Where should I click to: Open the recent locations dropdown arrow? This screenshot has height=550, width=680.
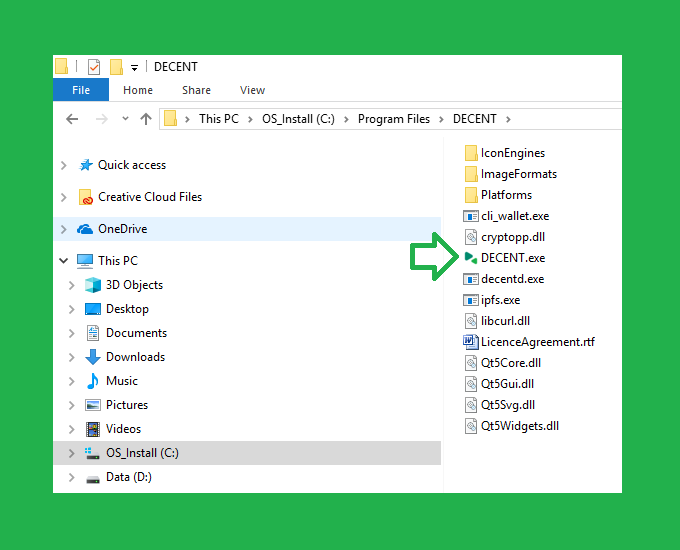click(x=125, y=118)
